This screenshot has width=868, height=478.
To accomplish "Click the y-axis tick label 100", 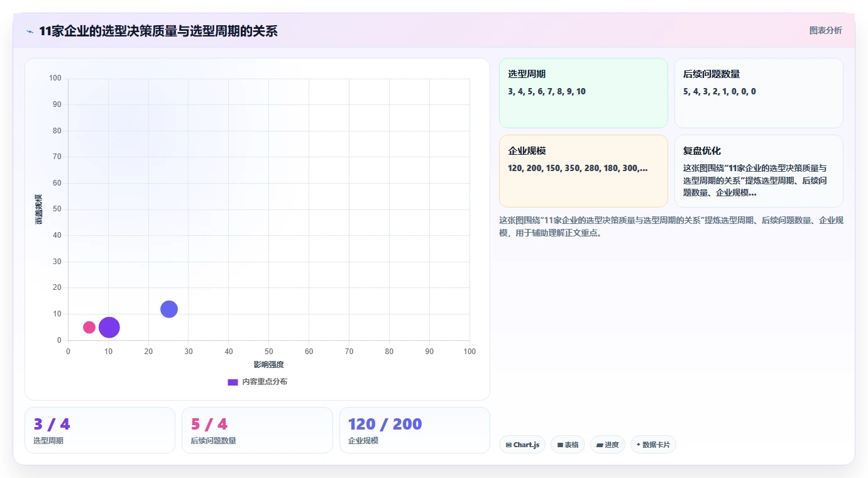I will (x=55, y=78).
